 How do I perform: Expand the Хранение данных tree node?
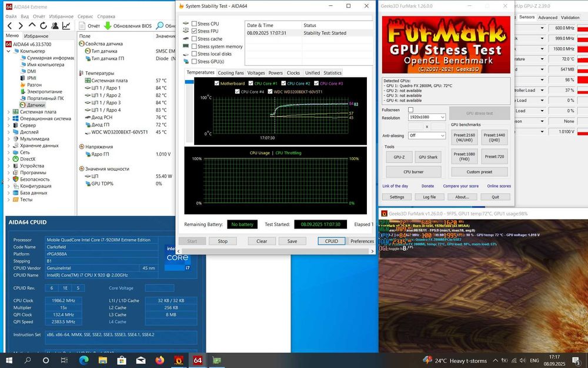pyautogui.click(x=9, y=145)
